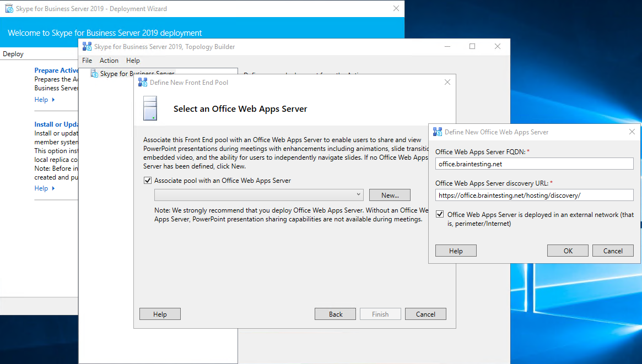
Task: Uncheck Associate pool with an Office Web Apps Server
Action: pos(147,181)
